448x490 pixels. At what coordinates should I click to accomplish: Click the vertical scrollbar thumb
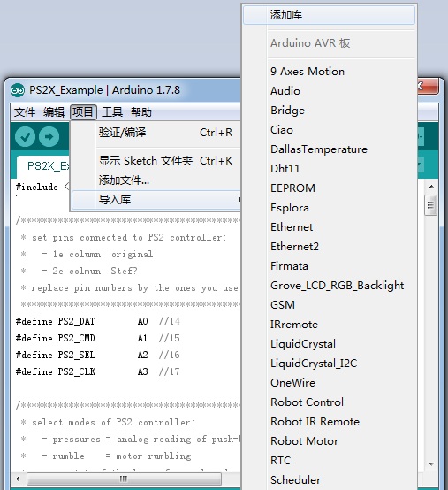click(x=430, y=205)
